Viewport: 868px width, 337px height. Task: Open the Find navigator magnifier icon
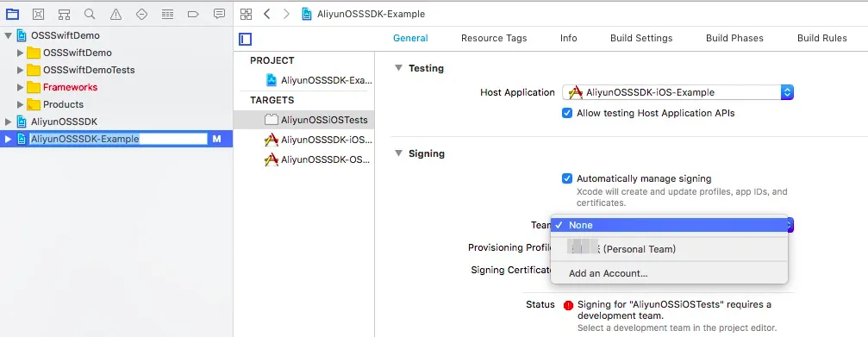coord(90,15)
